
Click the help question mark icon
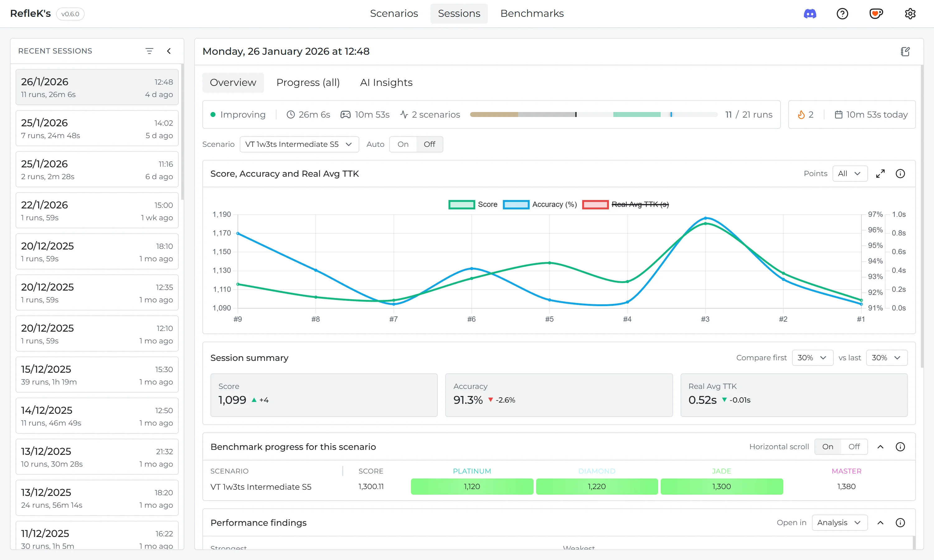(842, 14)
